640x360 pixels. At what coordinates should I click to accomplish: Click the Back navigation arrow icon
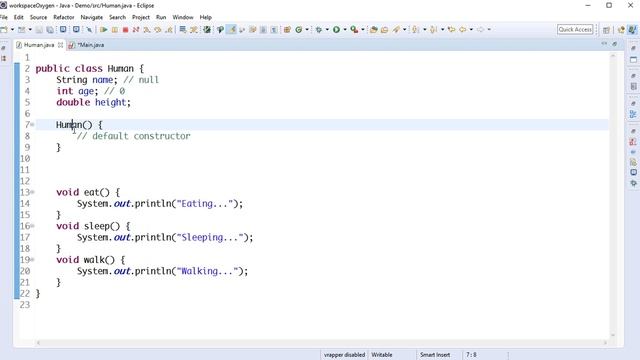pos(463,29)
